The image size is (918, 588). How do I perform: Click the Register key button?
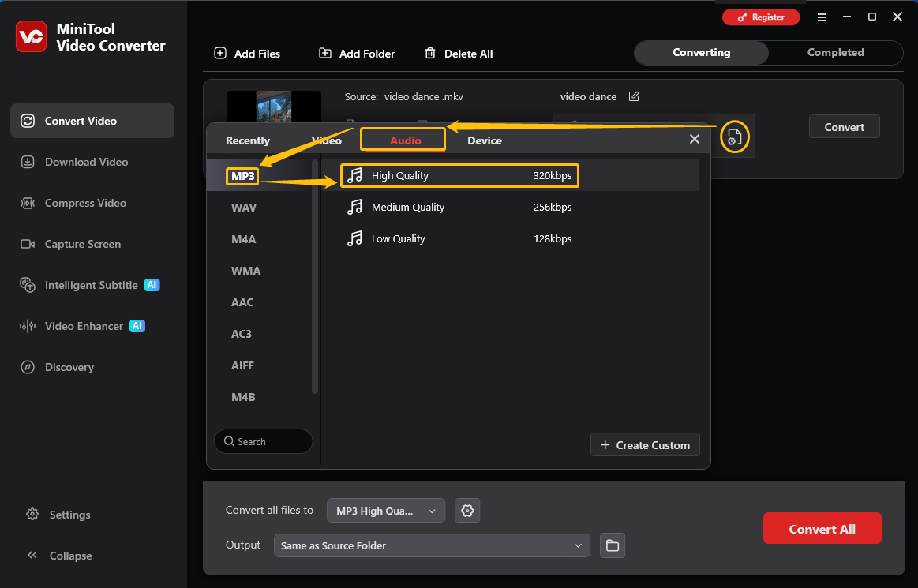click(760, 17)
